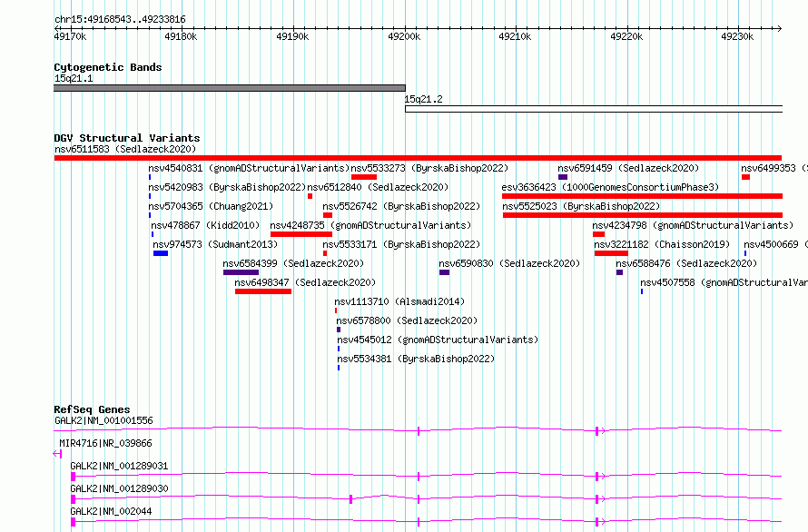Open variant nsv5533273 (ByrskaBishop2022)

429,168
